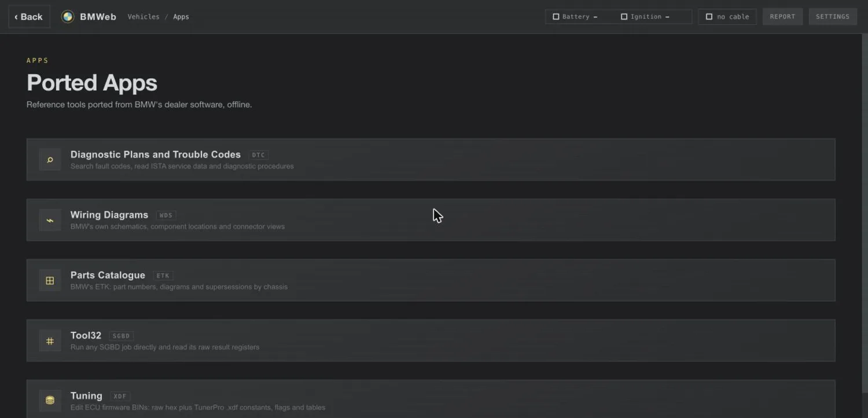This screenshot has height=418, width=868.
Task: Click the lightning icon for Wiring Diagrams
Action: (x=50, y=220)
